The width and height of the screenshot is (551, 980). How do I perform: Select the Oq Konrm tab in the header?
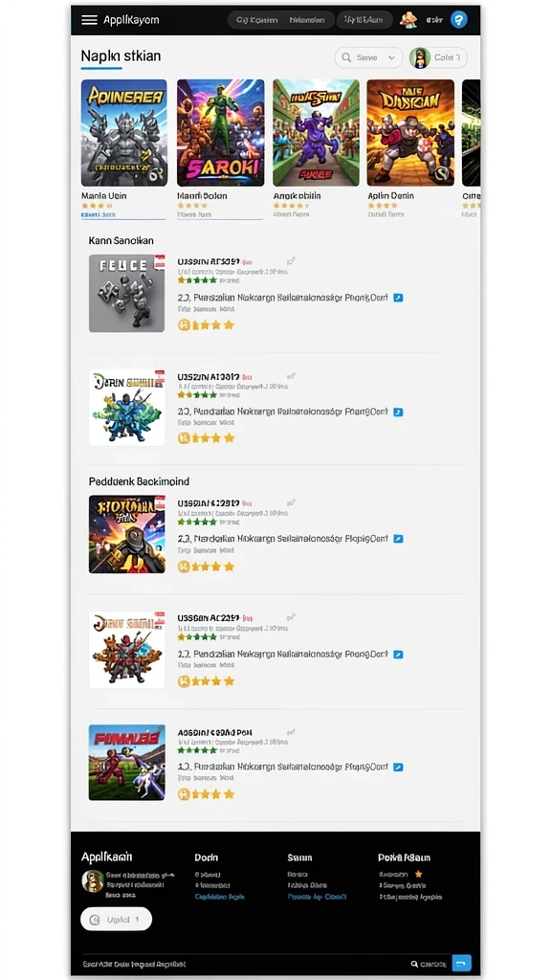coord(256,20)
